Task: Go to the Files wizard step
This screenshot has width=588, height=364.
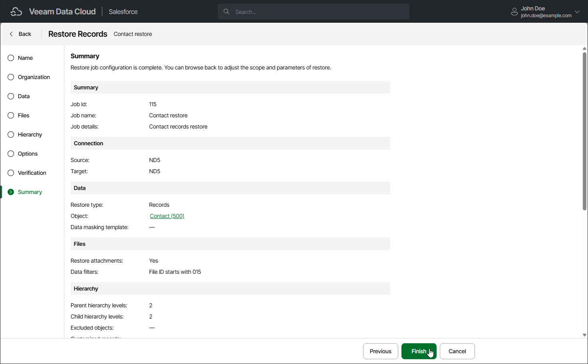Action: tap(24, 115)
